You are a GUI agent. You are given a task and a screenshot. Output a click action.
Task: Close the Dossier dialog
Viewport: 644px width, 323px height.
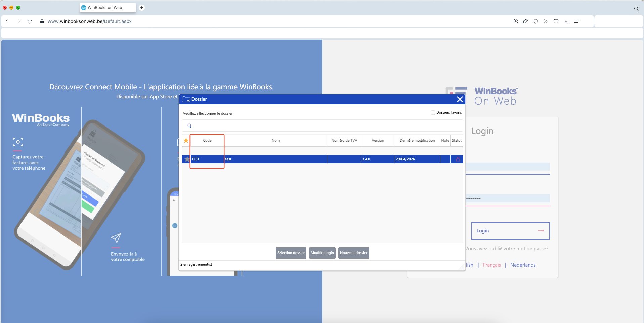tap(460, 99)
